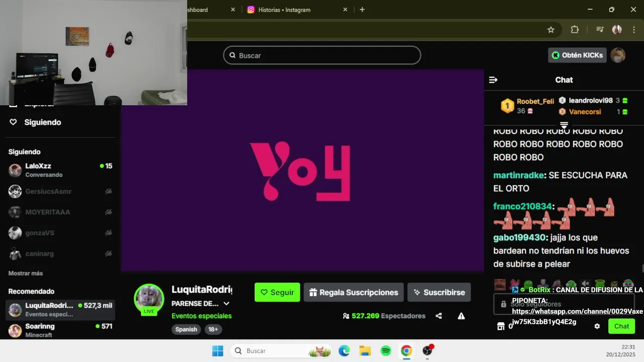Viewport: 644px width, 362px height.
Task: Open Microsoft Edge from the taskbar
Action: tap(344, 351)
